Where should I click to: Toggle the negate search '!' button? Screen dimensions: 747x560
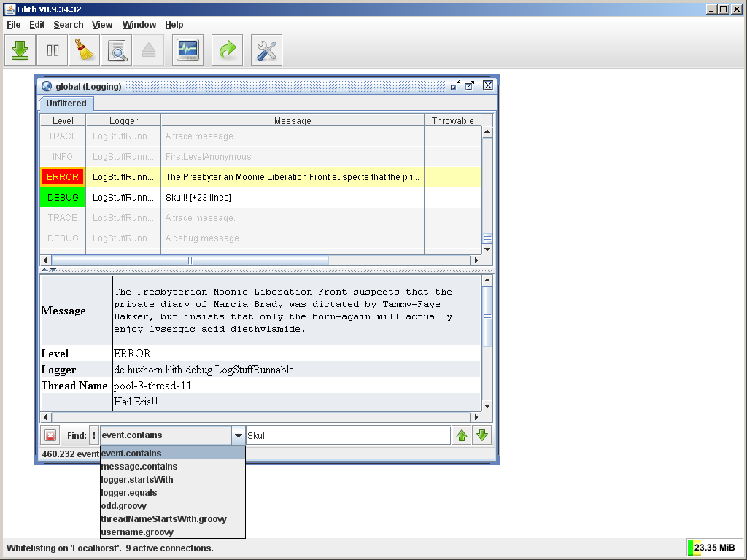pyautogui.click(x=93, y=435)
